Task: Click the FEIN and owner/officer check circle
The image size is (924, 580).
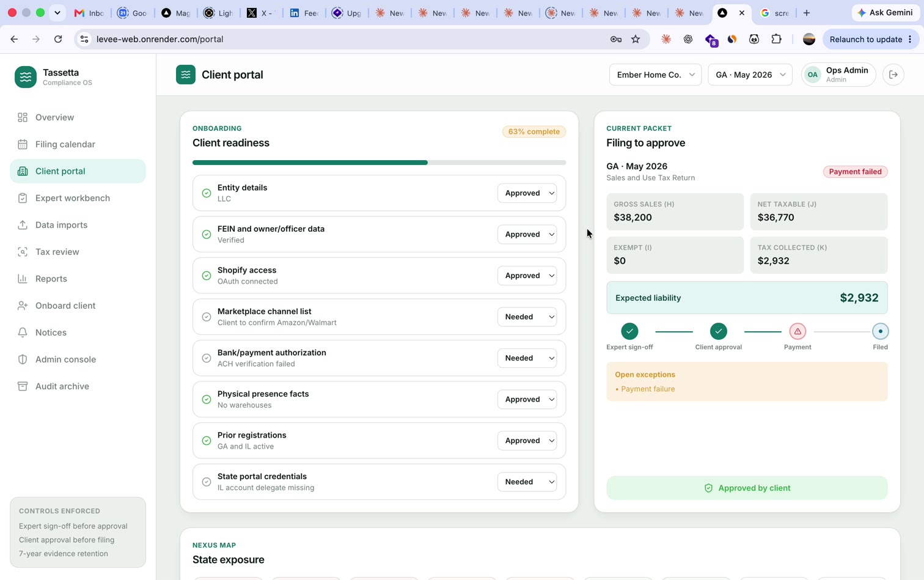Action: click(207, 234)
